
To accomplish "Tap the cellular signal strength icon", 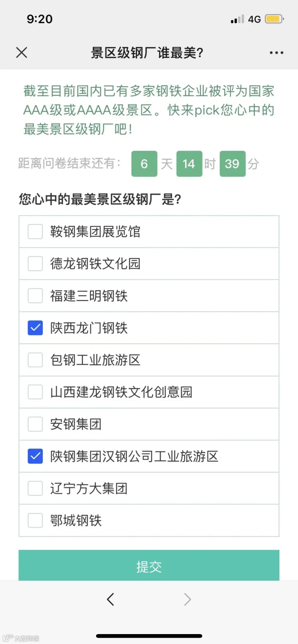I will (x=237, y=19).
